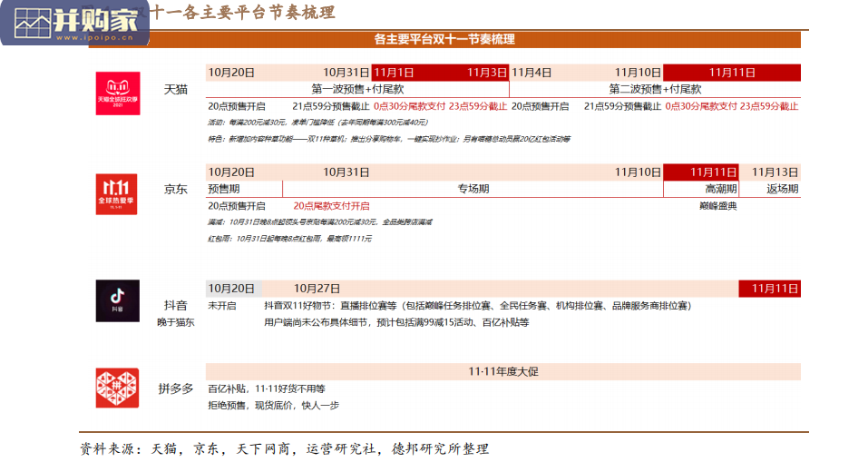The image size is (868, 462).
Task: Select 11月10日 in the 京东 timeline
Action: tap(638, 172)
